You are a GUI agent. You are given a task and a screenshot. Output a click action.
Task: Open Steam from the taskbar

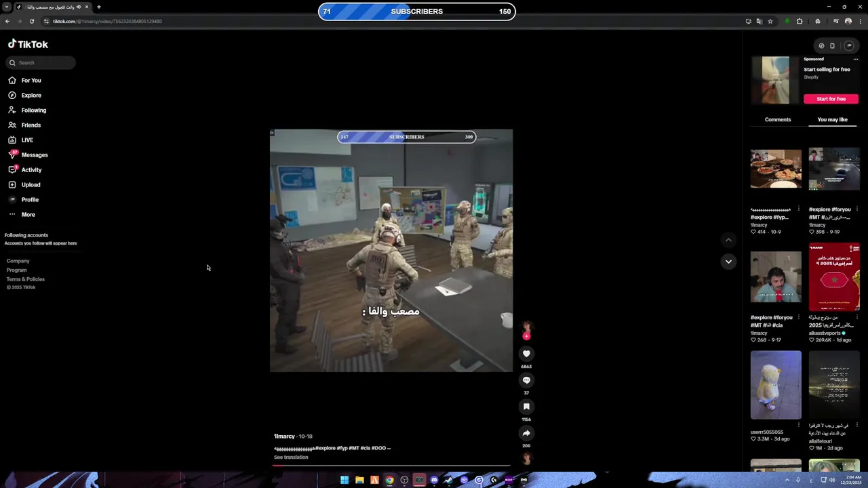tap(449, 480)
